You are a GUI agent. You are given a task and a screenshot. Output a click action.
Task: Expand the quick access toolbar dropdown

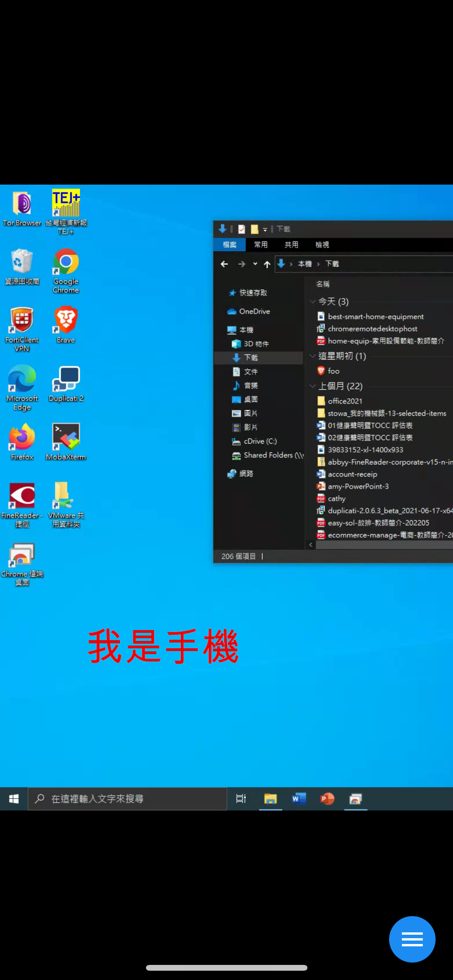pyautogui.click(x=265, y=230)
